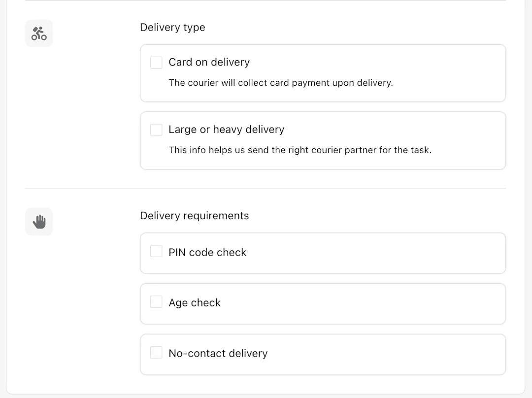This screenshot has height=398, width=532.
Task: Click empty space inside the PIN code check card
Action: pos(373,253)
